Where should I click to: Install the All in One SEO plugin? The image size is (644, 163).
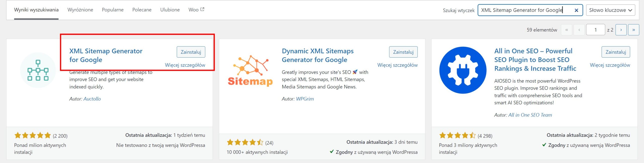click(616, 52)
